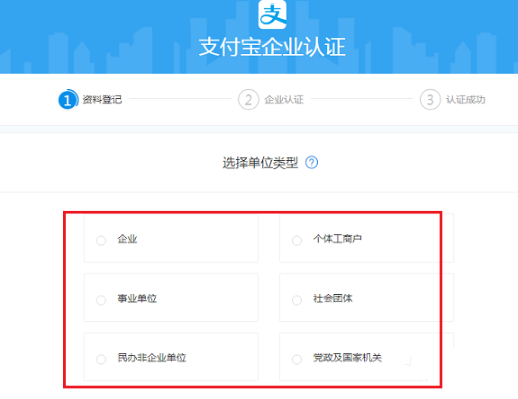The width and height of the screenshot is (518, 399).
Task: Click the 事业单位 option label
Action: click(x=137, y=298)
